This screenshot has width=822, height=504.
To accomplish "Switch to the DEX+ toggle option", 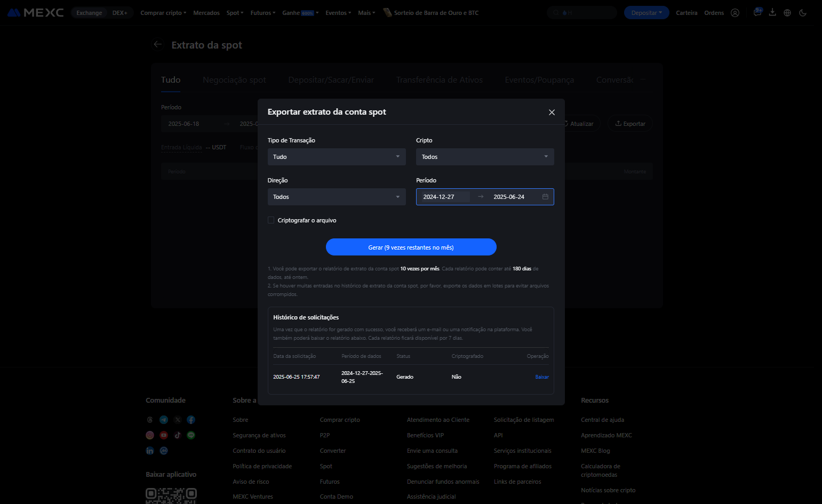I will tap(120, 13).
